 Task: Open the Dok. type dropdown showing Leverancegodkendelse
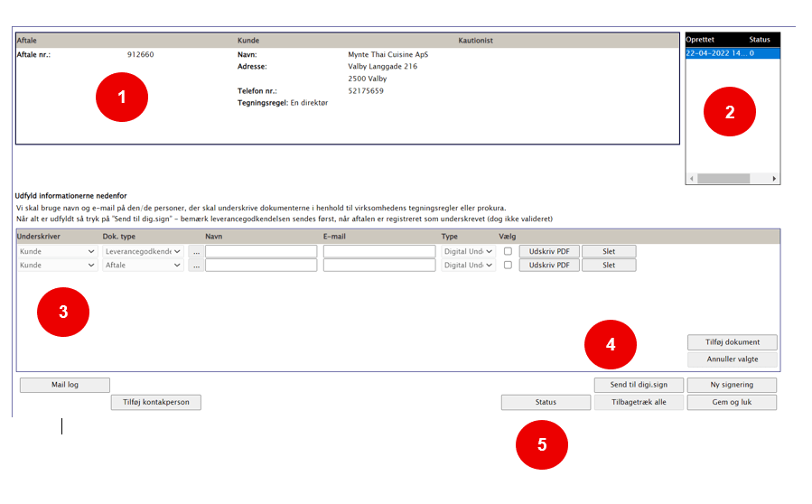pyautogui.click(x=143, y=252)
